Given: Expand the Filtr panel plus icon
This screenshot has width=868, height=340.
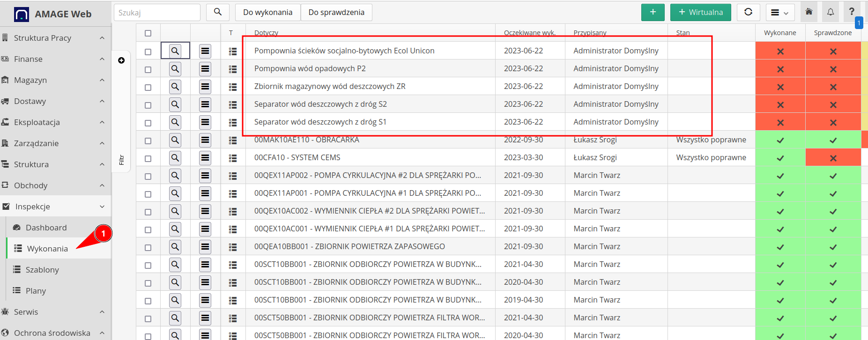Looking at the screenshot, I should 121,60.
